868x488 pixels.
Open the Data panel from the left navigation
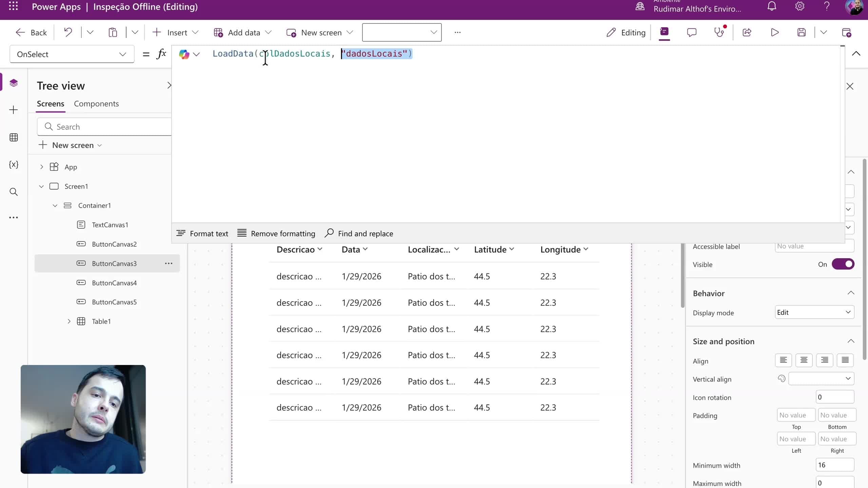point(14,137)
